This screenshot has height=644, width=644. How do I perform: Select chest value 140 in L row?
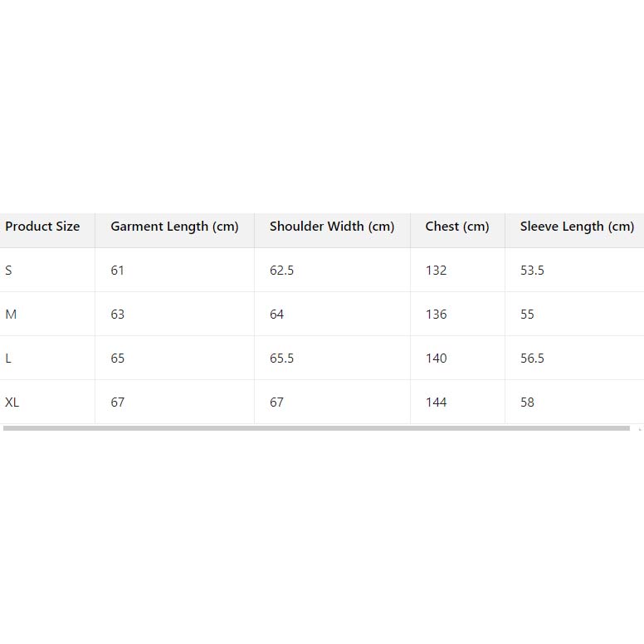tap(436, 359)
